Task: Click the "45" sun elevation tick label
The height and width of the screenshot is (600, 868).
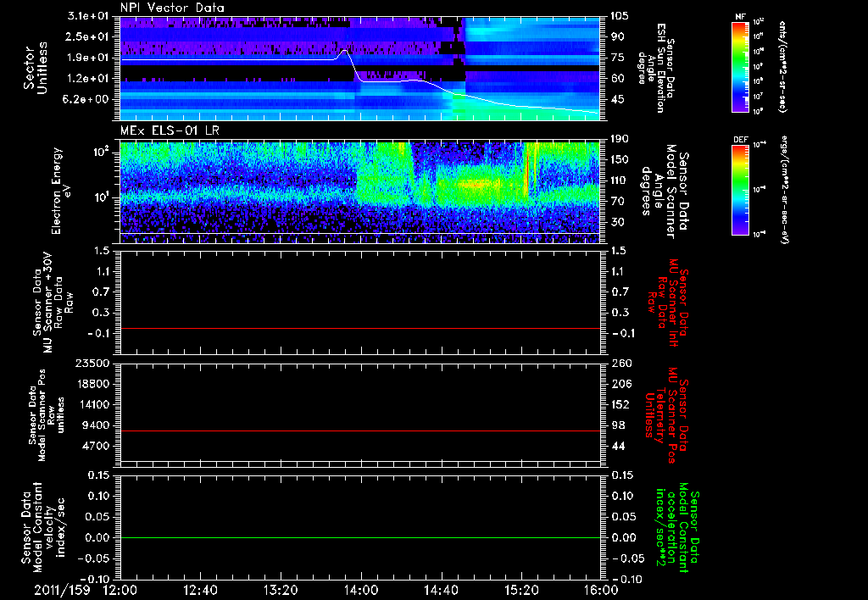Action: (x=617, y=100)
